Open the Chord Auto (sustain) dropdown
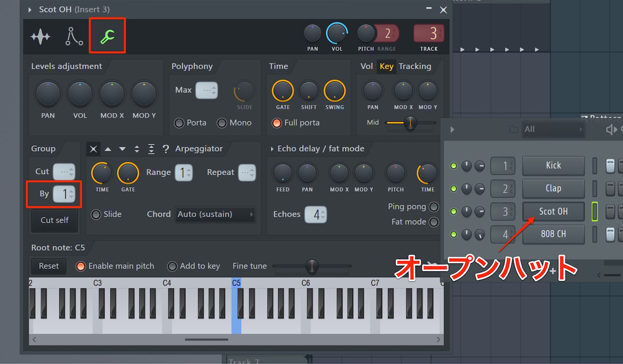 point(215,214)
